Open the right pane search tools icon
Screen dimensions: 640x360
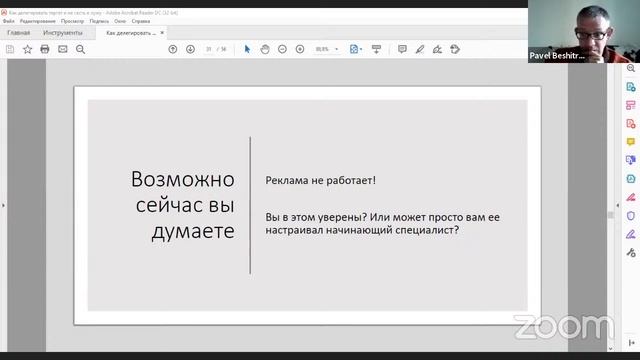point(631,68)
